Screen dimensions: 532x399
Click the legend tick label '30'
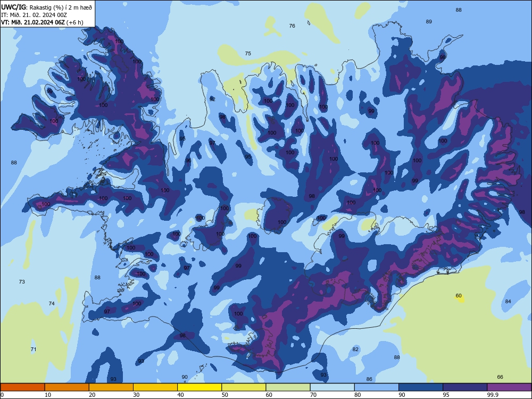(136, 395)
